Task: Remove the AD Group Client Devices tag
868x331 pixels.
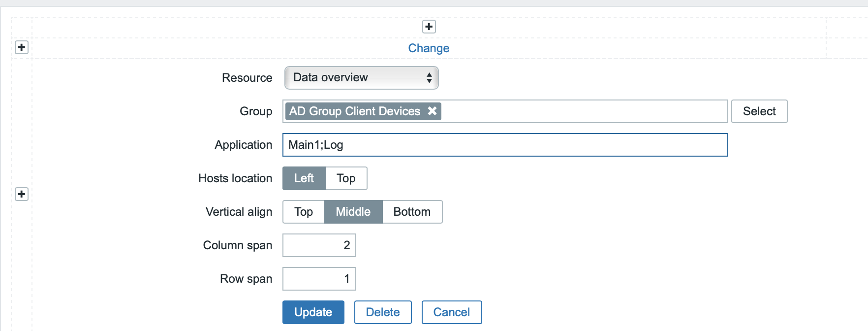Action: coord(432,111)
